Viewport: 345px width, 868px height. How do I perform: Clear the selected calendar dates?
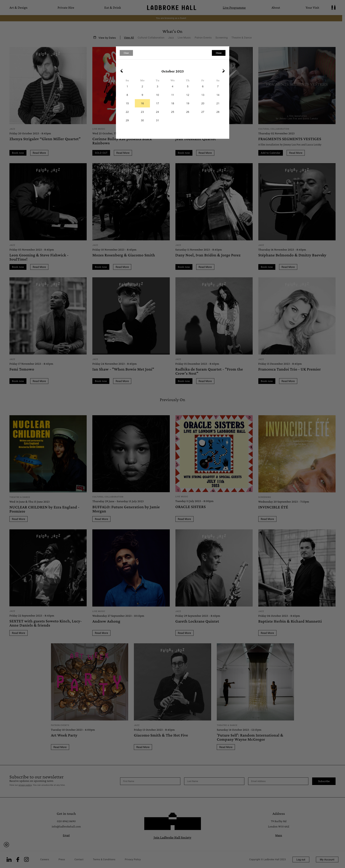coord(126,53)
